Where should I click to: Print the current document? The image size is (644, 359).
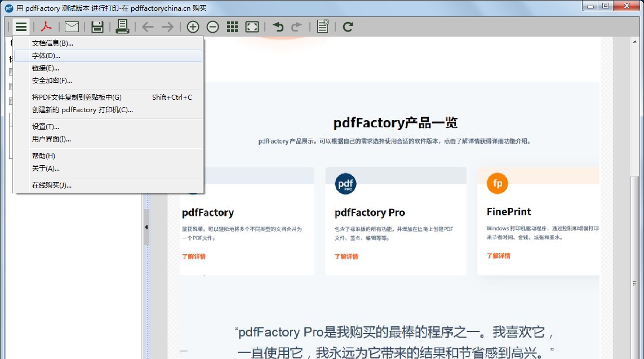[122, 26]
